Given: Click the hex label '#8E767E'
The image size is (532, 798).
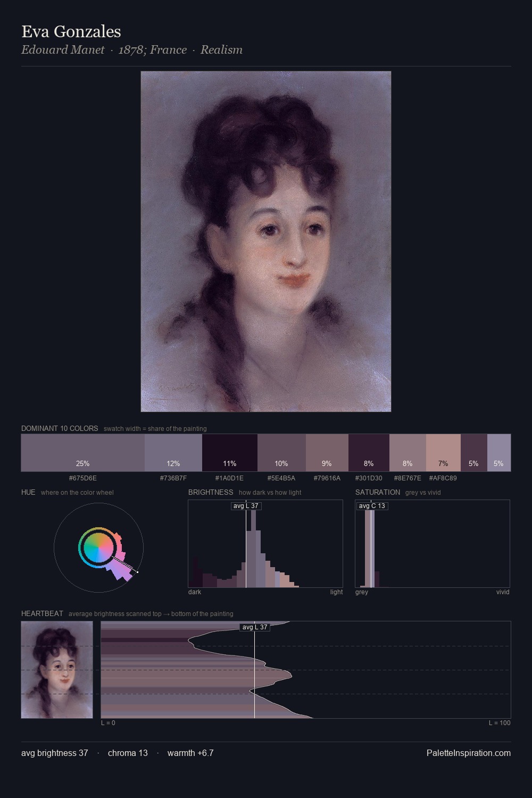Looking at the screenshot, I should 408,478.
